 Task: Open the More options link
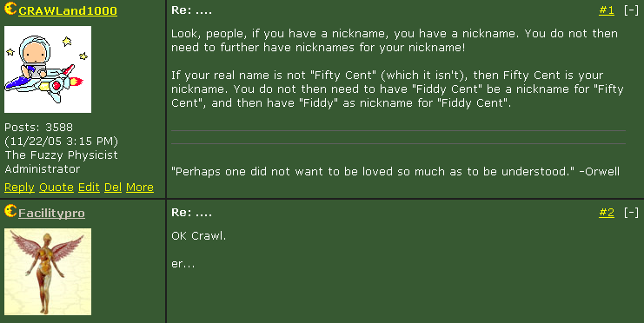pyautogui.click(x=140, y=188)
